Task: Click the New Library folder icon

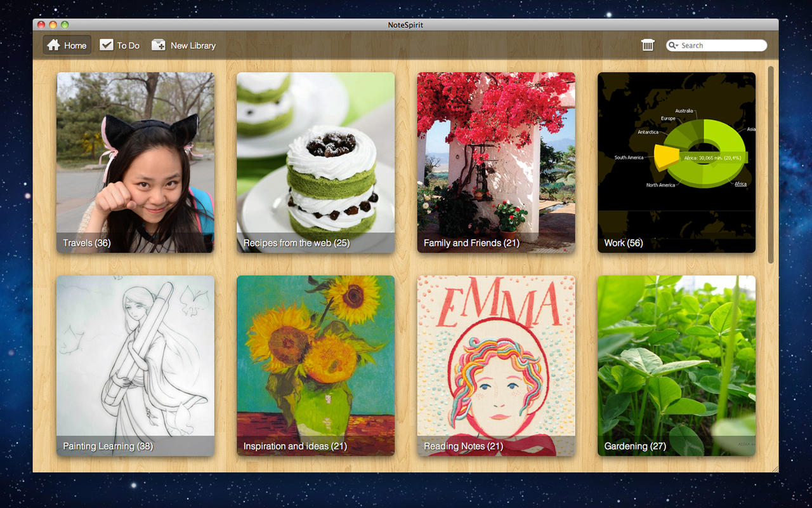Action: pyautogui.click(x=158, y=45)
